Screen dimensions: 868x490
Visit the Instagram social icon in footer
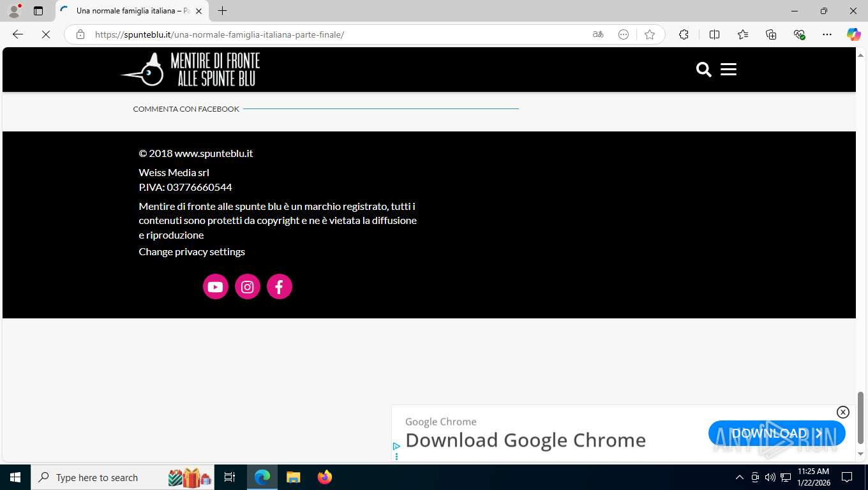click(x=248, y=286)
